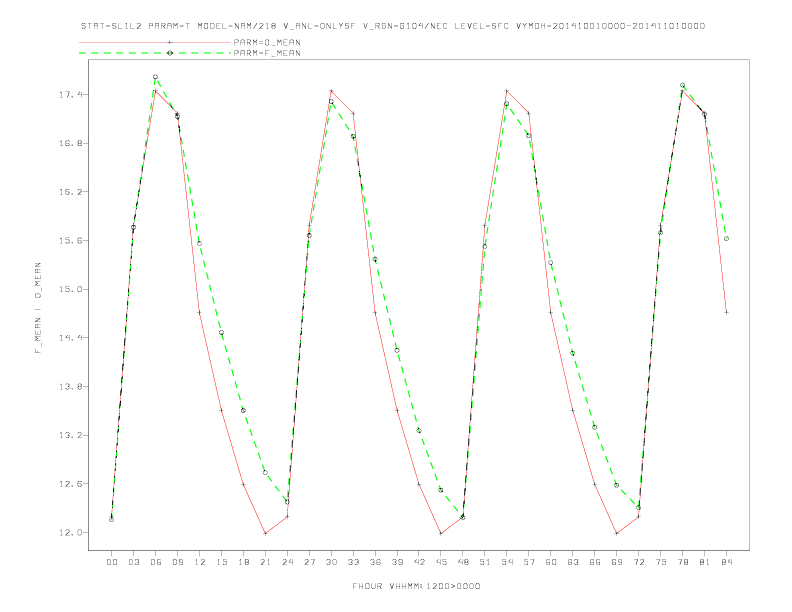
Task: Click the 00 x-axis tick label
Action: click(x=112, y=562)
